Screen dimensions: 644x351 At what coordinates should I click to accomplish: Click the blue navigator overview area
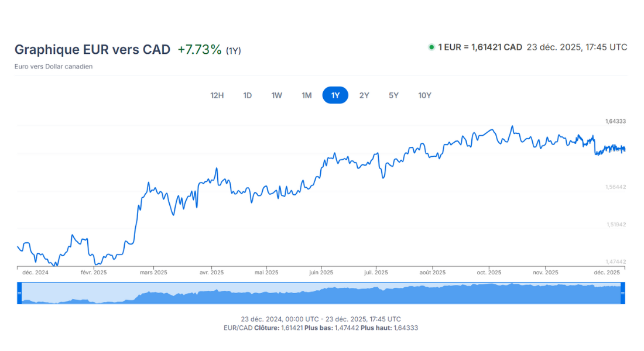click(321, 293)
